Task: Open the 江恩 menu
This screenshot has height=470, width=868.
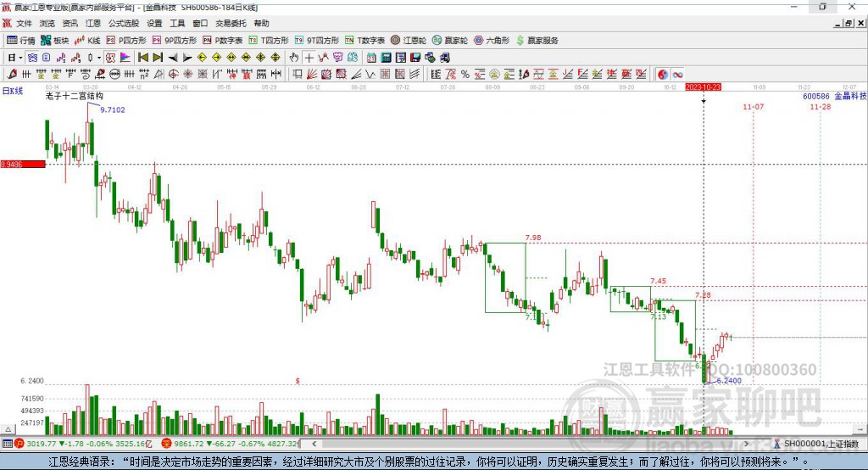Action: pyautogui.click(x=93, y=23)
